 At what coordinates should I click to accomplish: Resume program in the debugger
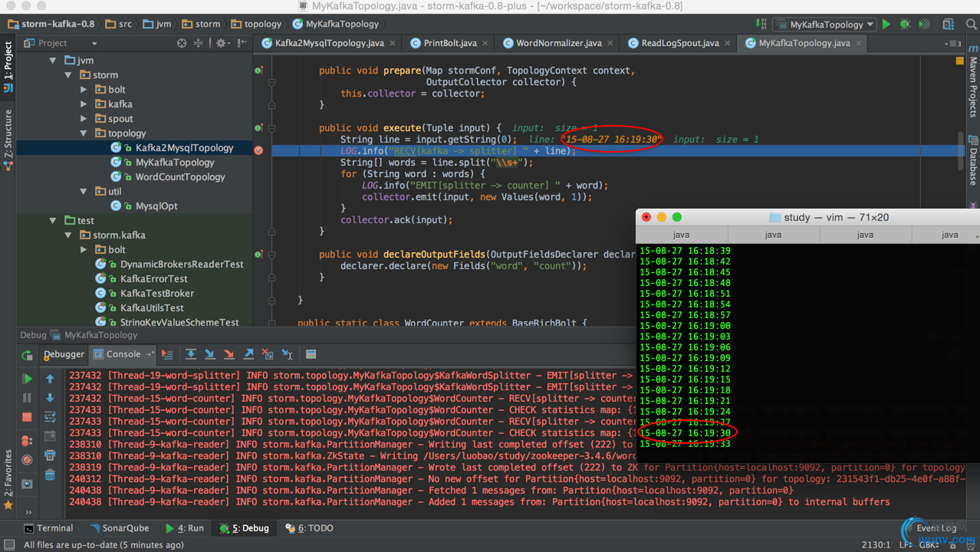pyautogui.click(x=27, y=379)
